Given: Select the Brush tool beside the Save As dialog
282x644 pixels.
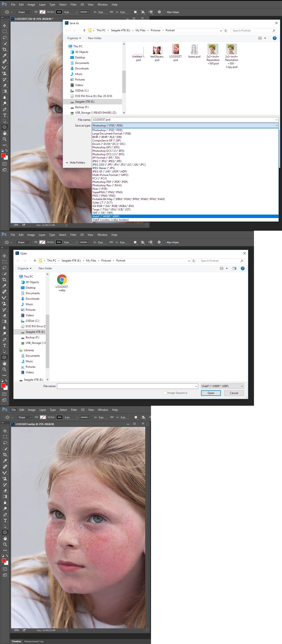Looking at the screenshot, I should click(5, 67).
